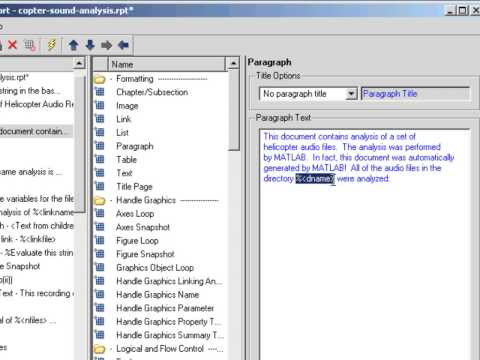Select Handle Graphics Summary T... component

(x=170, y=335)
